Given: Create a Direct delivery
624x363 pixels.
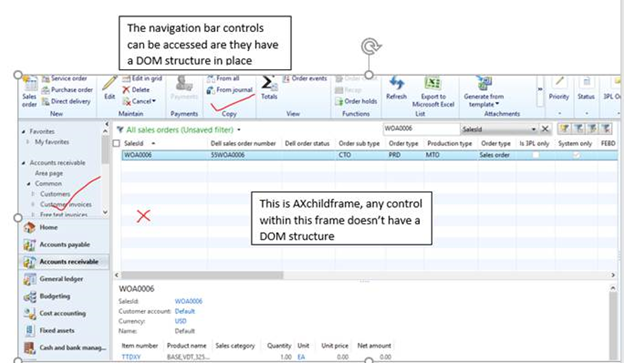Looking at the screenshot, I should pyautogui.click(x=66, y=101).
